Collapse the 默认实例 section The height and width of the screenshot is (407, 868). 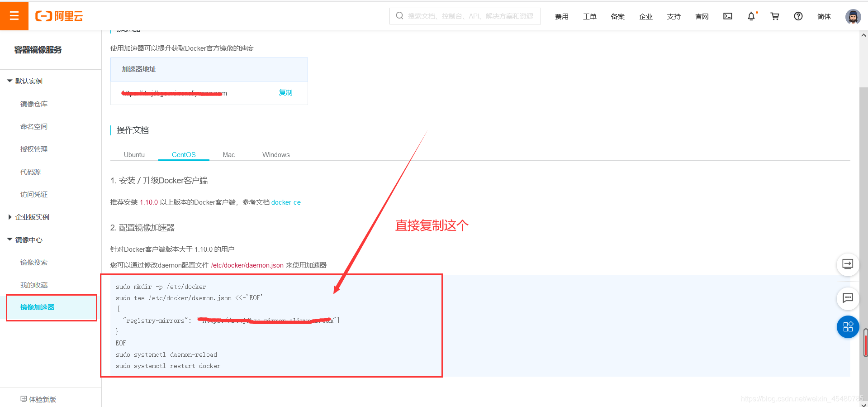9,81
